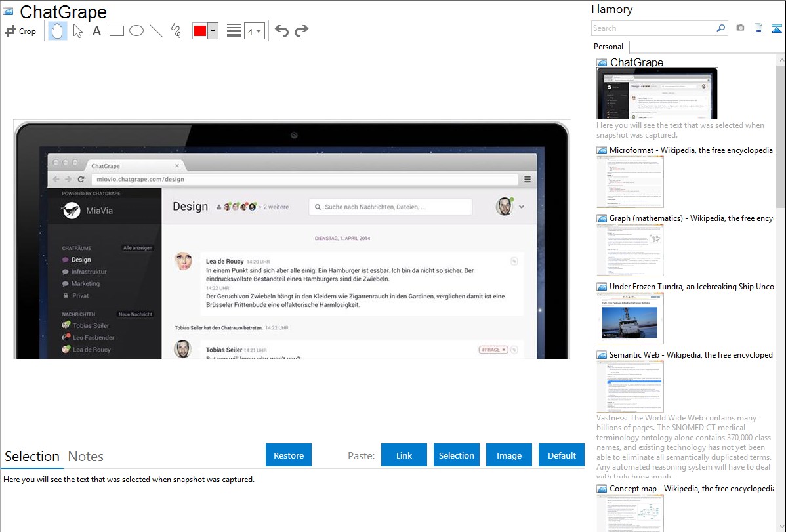786x532 pixels.
Task: Click the large ChatGrape snapshot preview image
Action: [292, 239]
